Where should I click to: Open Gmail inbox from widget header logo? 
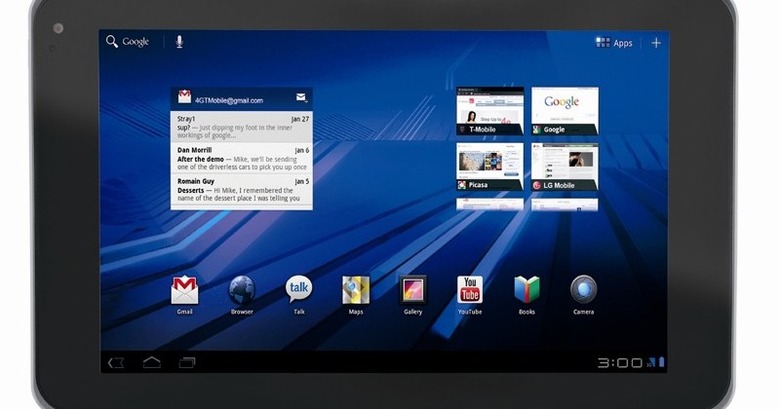tap(185, 97)
